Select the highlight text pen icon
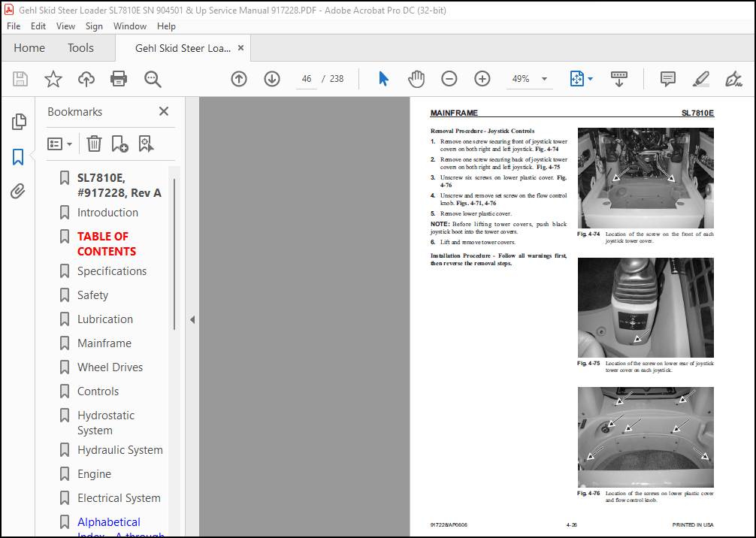The height and width of the screenshot is (538, 756). pos(700,79)
